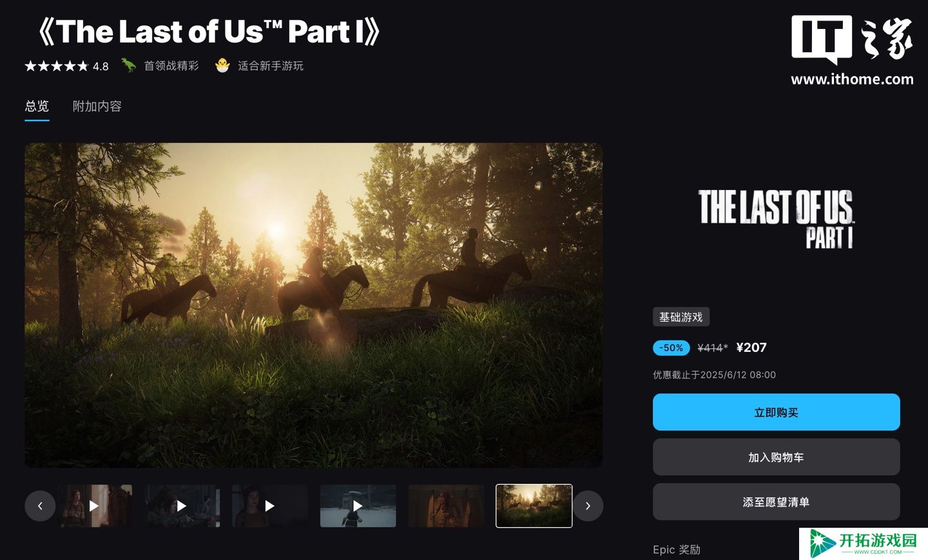Click the chick icon for beginner-friendly tag

222,65
